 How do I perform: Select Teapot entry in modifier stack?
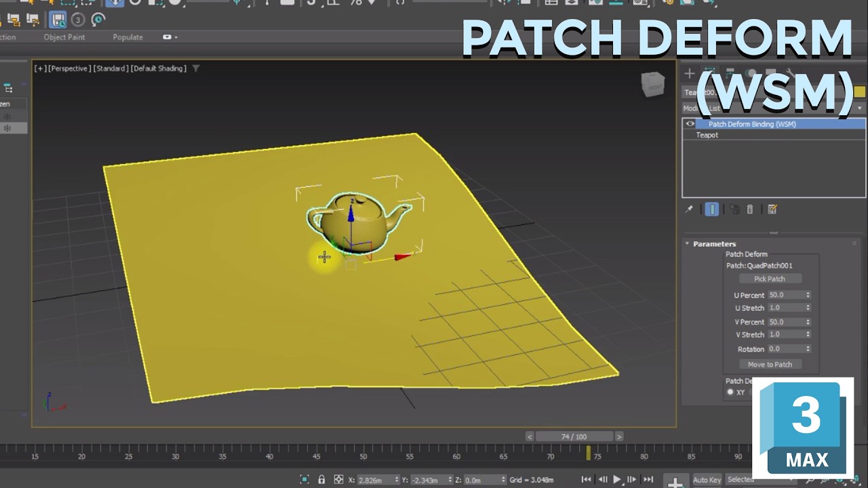click(707, 135)
